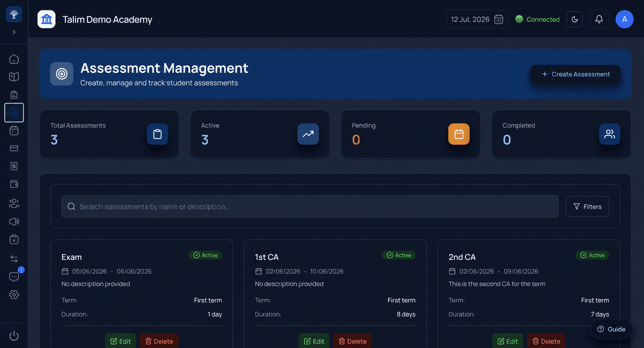This screenshot has width=644, height=348.
Task: Toggle dark mode with the moon icon
Action: pyautogui.click(x=575, y=19)
